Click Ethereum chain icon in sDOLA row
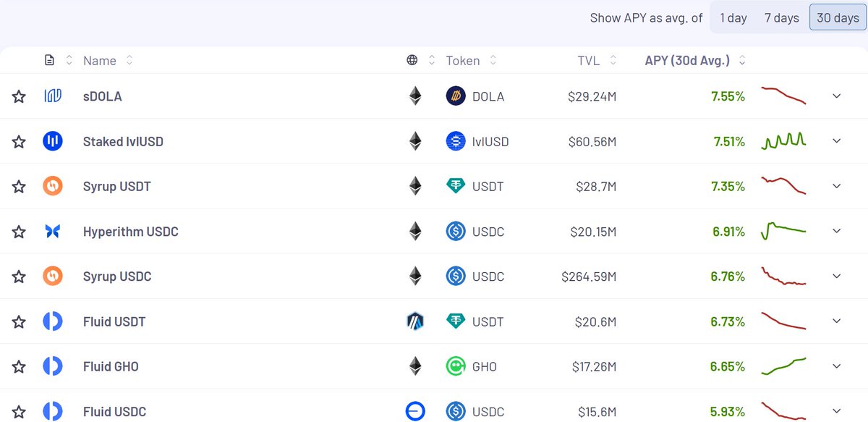 415,96
